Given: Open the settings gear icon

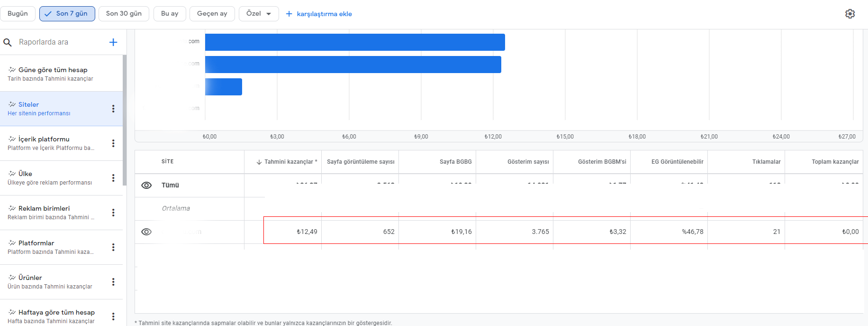Looking at the screenshot, I should (x=850, y=14).
